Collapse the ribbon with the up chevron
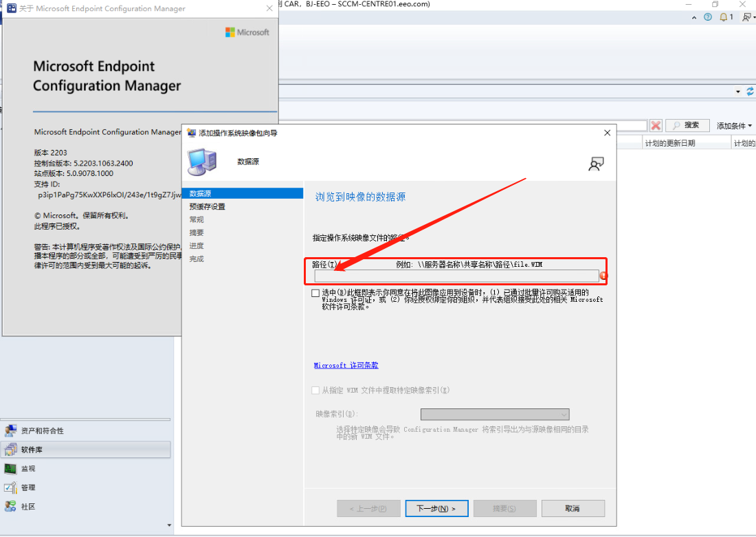Viewport: 756px width, 537px height. (x=694, y=17)
